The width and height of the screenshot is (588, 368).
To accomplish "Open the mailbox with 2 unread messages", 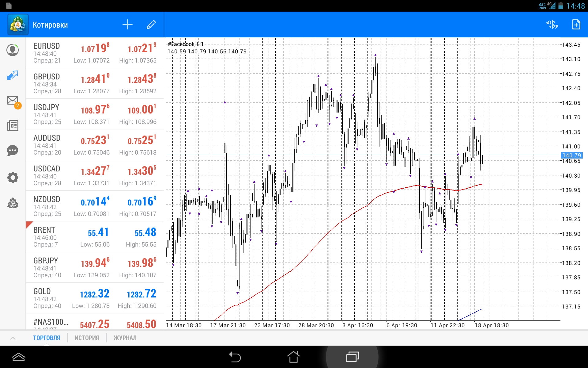I will coord(13,101).
